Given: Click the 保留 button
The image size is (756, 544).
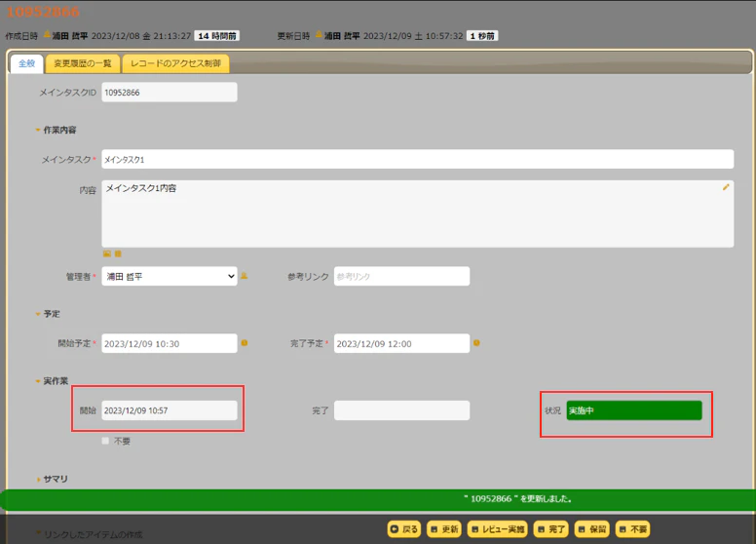Looking at the screenshot, I should 592,529.
